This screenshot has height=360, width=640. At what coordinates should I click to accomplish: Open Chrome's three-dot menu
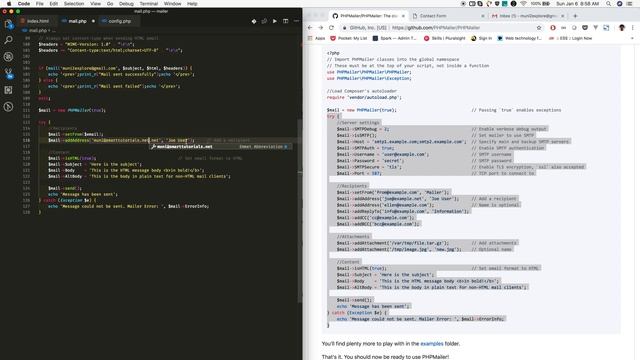(633, 28)
